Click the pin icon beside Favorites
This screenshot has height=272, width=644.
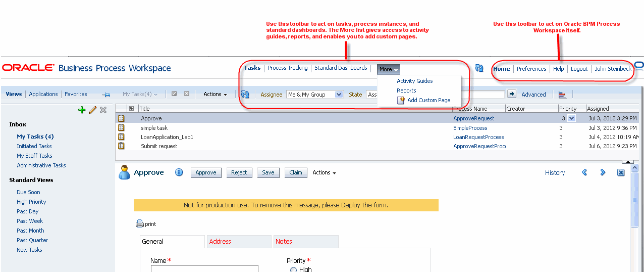tap(106, 95)
